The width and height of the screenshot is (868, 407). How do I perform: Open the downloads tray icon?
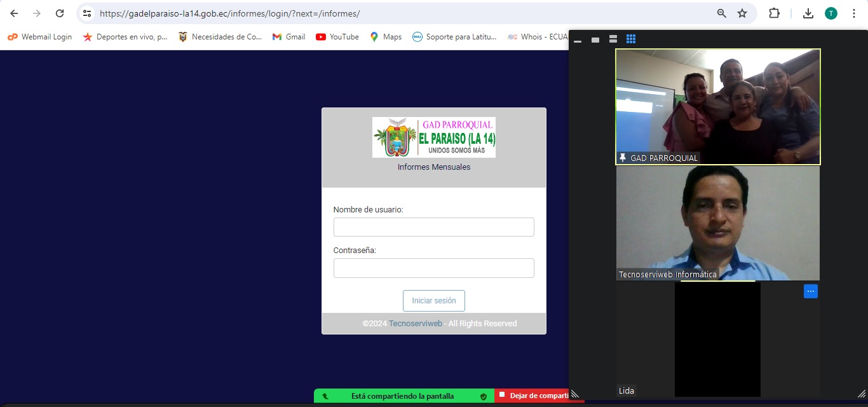[x=808, y=13]
